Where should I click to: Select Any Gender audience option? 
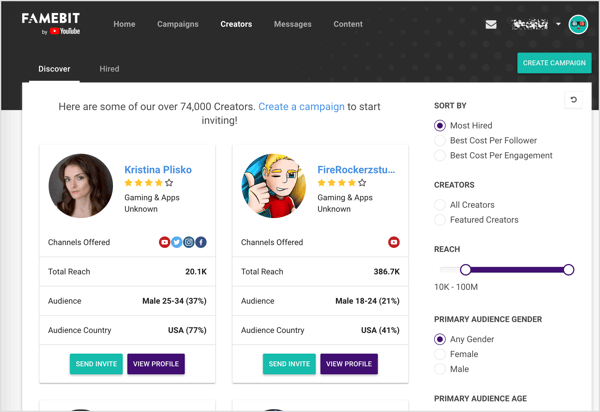click(440, 339)
